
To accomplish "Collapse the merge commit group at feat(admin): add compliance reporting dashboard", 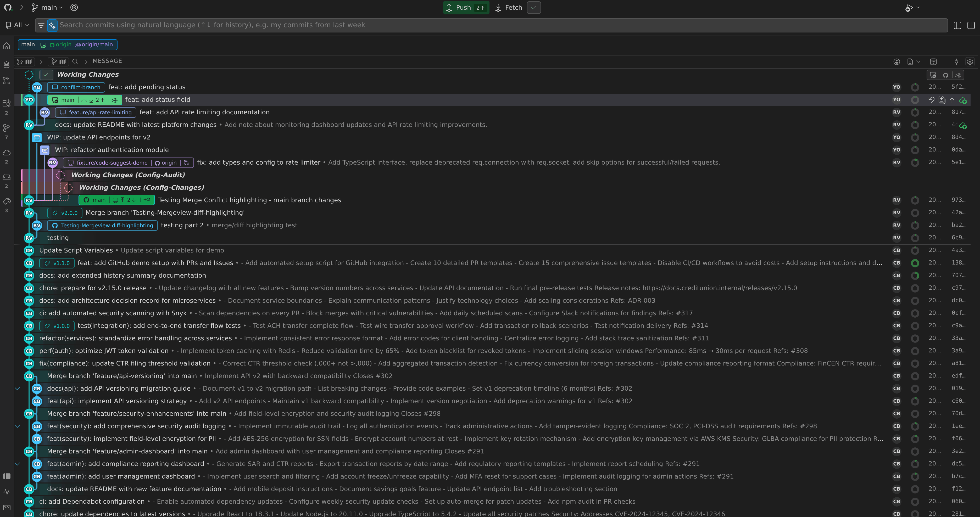I will [17, 464].
